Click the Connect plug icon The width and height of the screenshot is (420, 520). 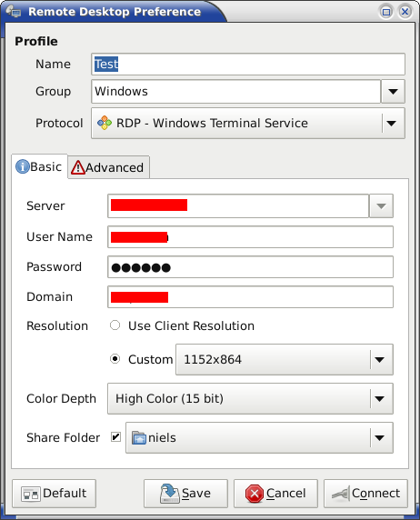[341, 494]
